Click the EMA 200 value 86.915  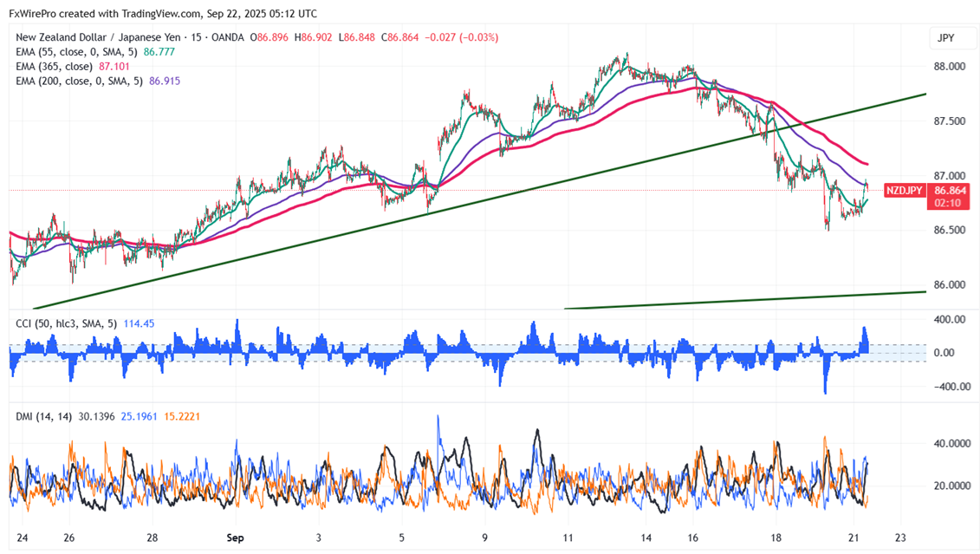pos(165,81)
